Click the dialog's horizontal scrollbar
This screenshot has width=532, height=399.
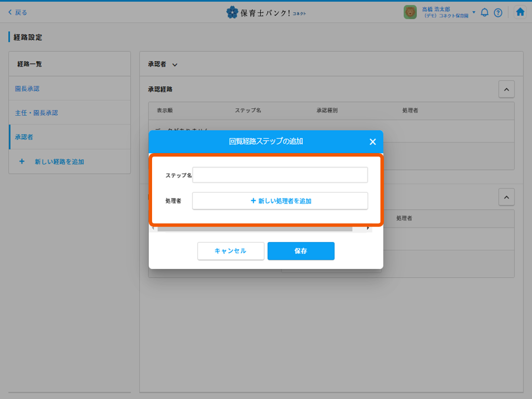254,228
